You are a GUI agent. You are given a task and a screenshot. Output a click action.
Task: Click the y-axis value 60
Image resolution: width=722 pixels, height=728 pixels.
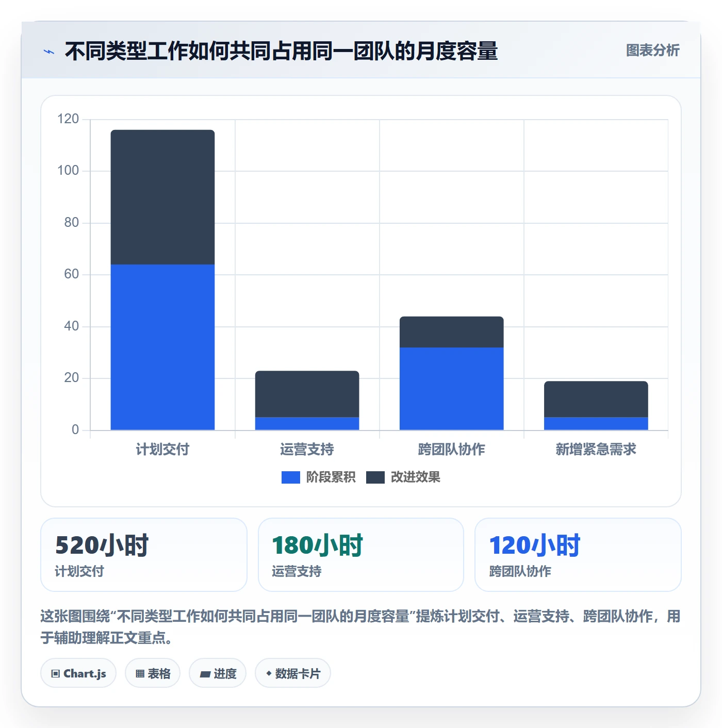click(x=72, y=274)
